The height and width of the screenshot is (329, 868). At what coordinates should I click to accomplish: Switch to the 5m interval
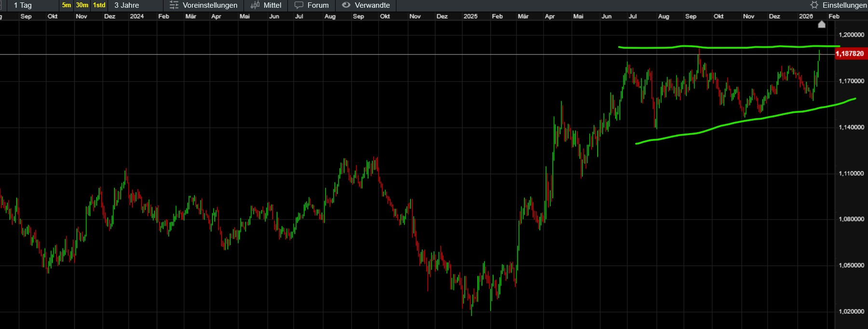(x=67, y=5)
